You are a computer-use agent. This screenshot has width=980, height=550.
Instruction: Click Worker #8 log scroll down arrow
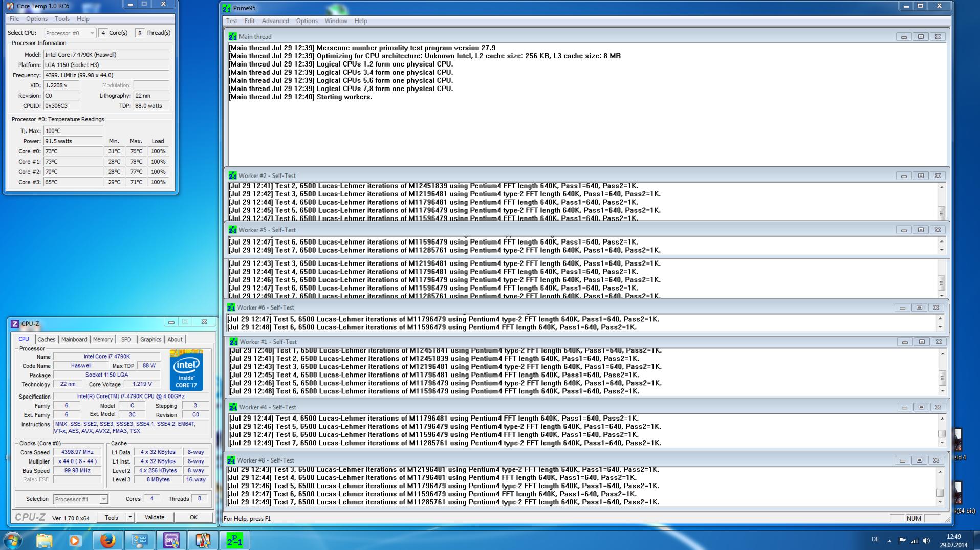pyautogui.click(x=940, y=502)
